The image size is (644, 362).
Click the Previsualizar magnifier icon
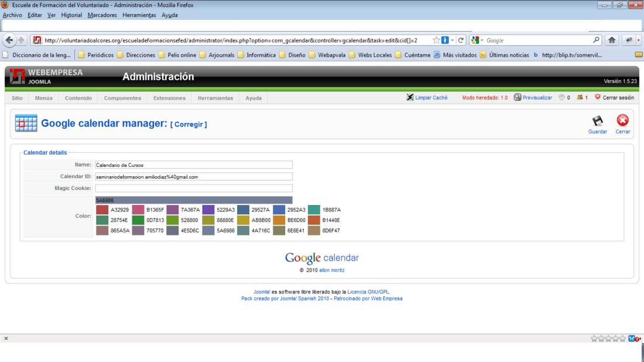[518, 97]
